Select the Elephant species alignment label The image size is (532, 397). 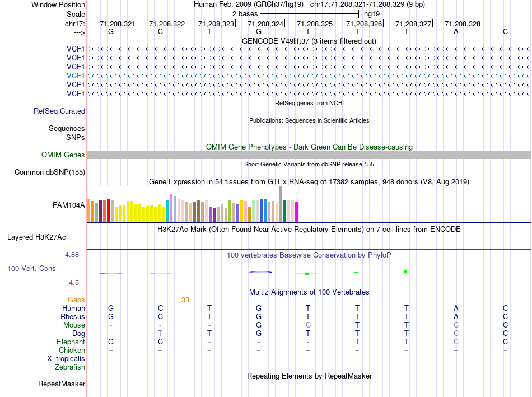coord(71,342)
